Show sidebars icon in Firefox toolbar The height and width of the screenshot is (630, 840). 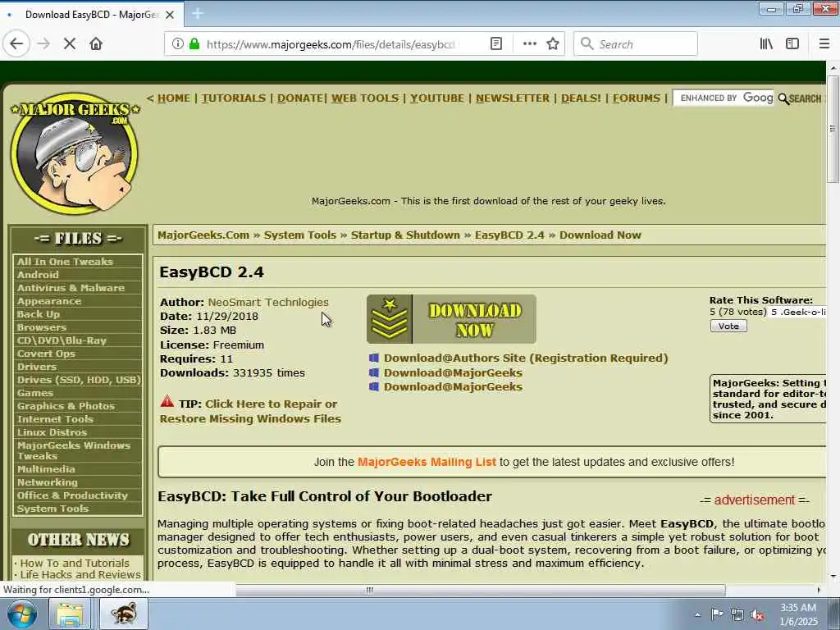792,44
